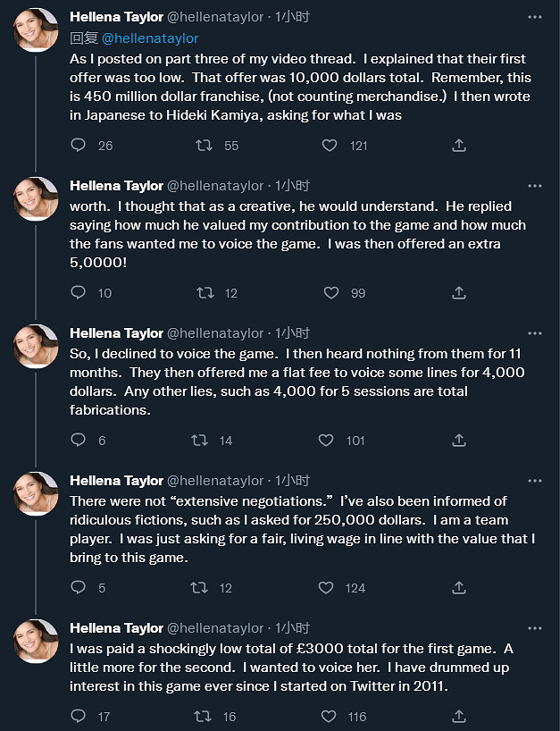The width and height of the screenshot is (560, 731).
Task: Retweet the tweet with 14 retweets
Action: click(x=200, y=440)
